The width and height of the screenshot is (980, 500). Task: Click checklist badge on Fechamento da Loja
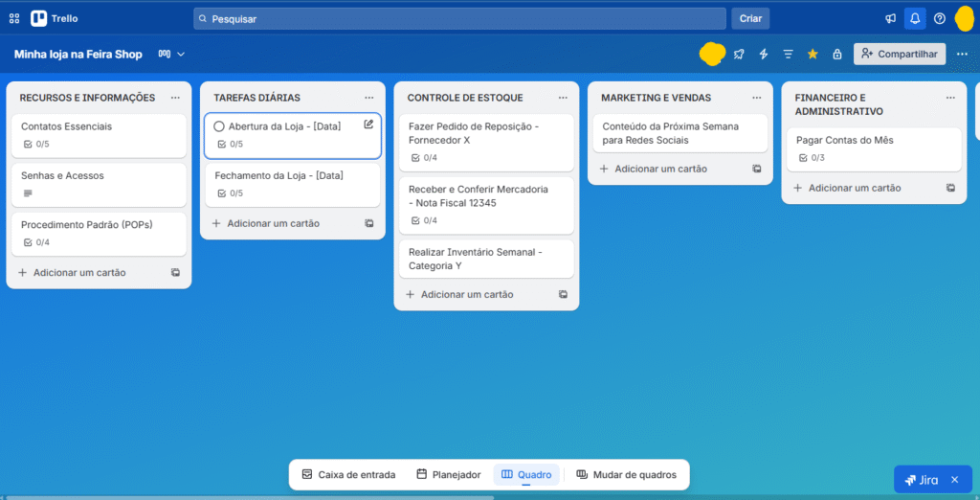[x=230, y=193]
